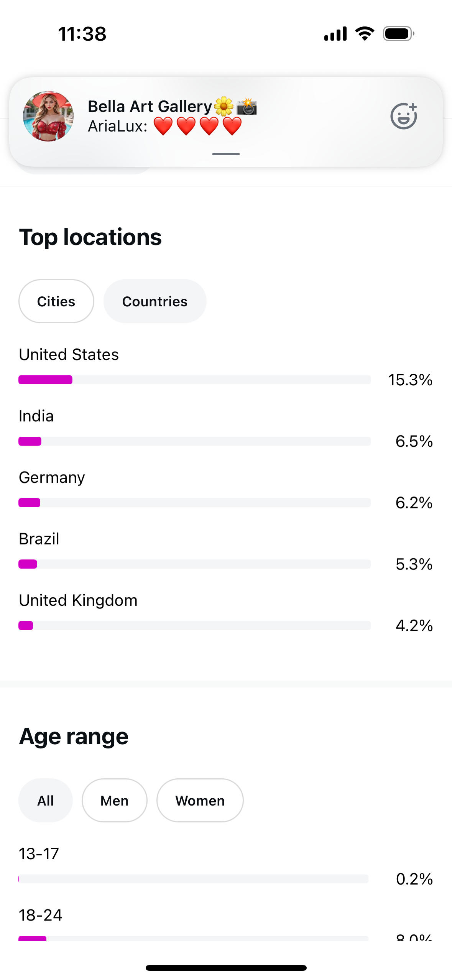
Task: Tap the United Kingdom 4.2% value
Action: click(414, 626)
